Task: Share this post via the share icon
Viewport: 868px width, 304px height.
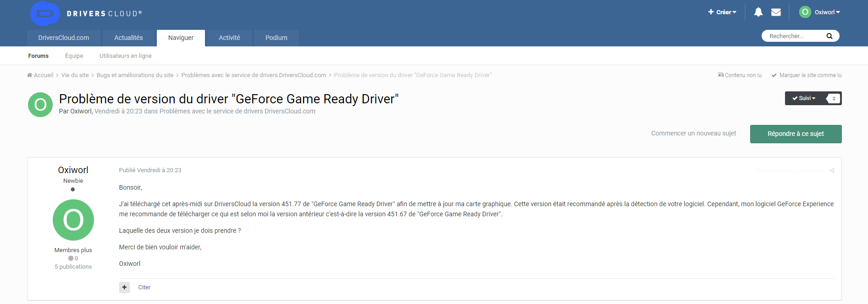Action: [832, 170]
